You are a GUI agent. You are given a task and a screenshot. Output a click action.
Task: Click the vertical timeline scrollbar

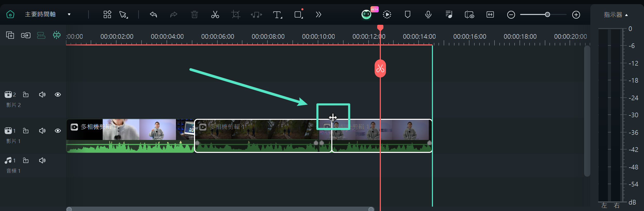click(587, 111)
